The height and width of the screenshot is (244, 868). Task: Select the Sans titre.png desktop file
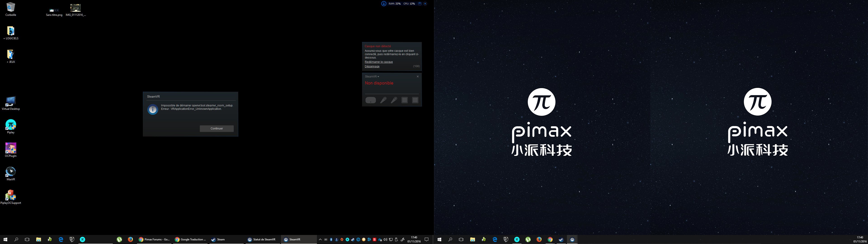click(54, 12)
